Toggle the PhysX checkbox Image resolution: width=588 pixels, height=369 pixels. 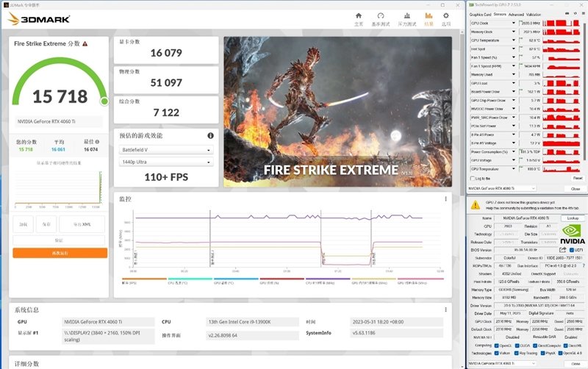click(x=542, y=353)
